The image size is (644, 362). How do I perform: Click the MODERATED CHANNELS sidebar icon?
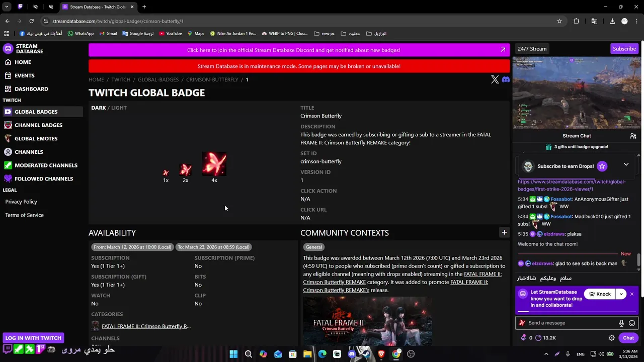(x=8, y=165)
